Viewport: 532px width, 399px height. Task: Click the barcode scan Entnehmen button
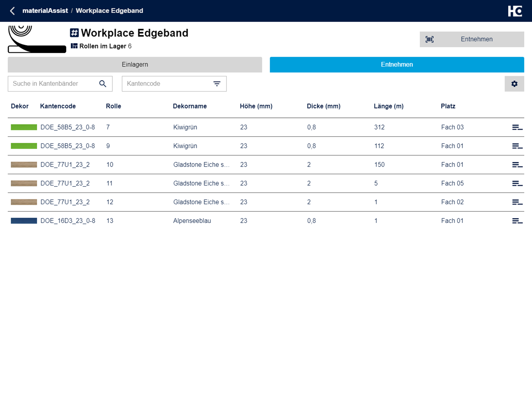[472, 39]
